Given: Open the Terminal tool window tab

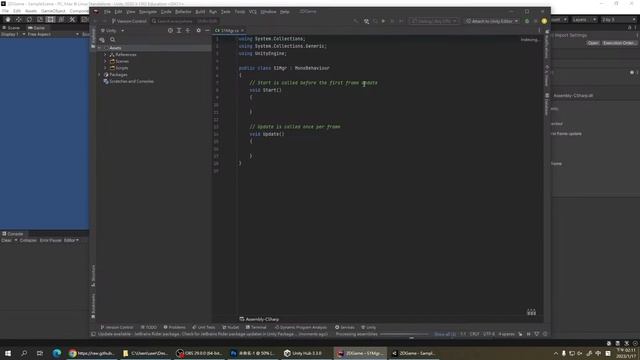Looking at the screenshot, I should coord(256,327).
